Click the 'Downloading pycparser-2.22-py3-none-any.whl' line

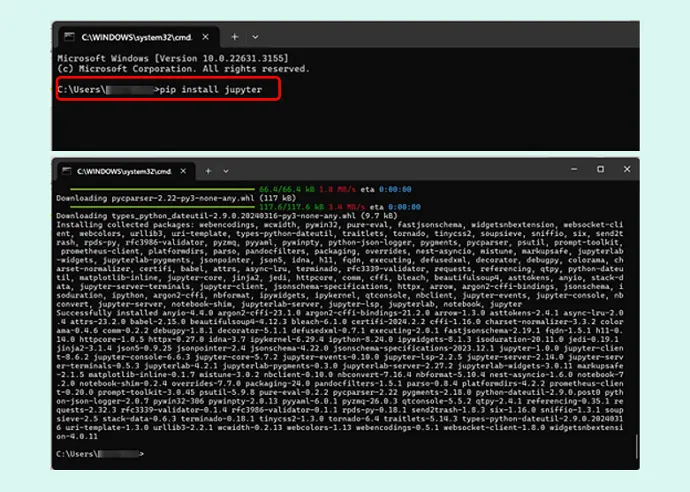[x=176, y=198]
